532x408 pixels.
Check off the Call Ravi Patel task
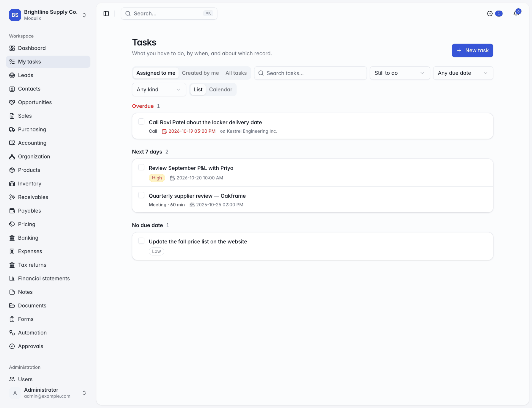(141, 122)
